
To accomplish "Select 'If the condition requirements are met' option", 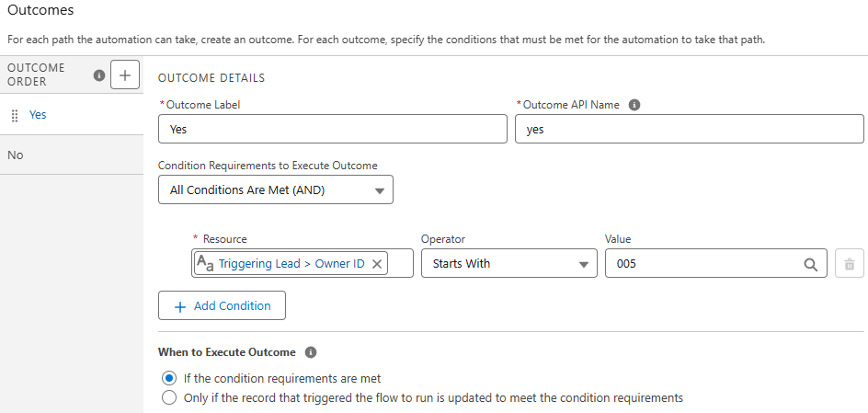I will click(168, 378).
